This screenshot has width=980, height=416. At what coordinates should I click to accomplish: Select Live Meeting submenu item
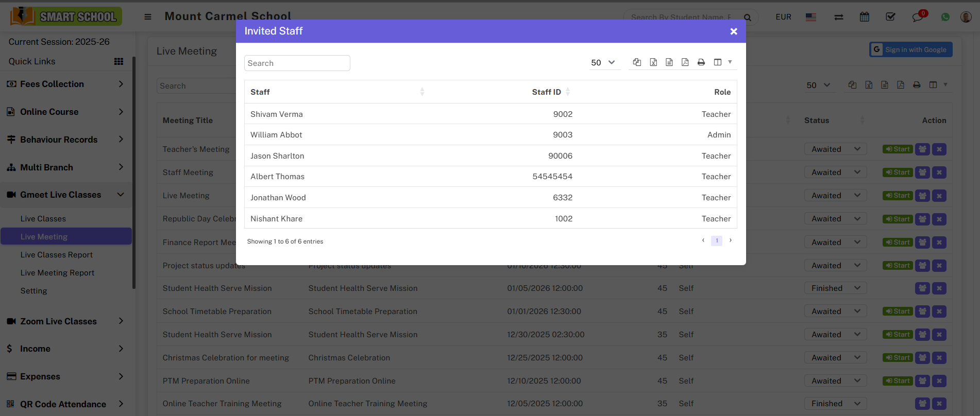pyautogui.click(x=66, y=236)
